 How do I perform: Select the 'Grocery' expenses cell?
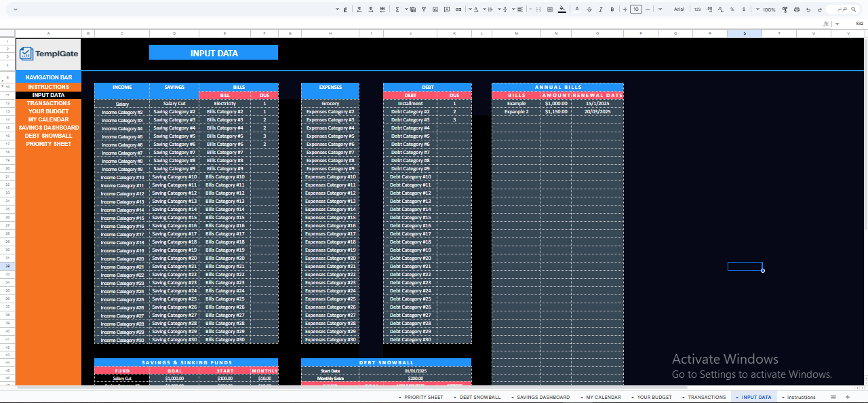(330, 103)
